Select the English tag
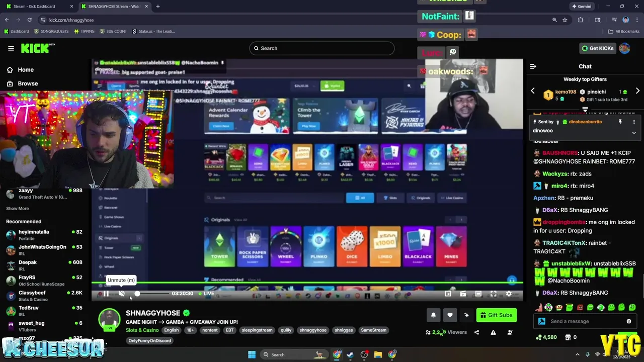 pos(171,330)
